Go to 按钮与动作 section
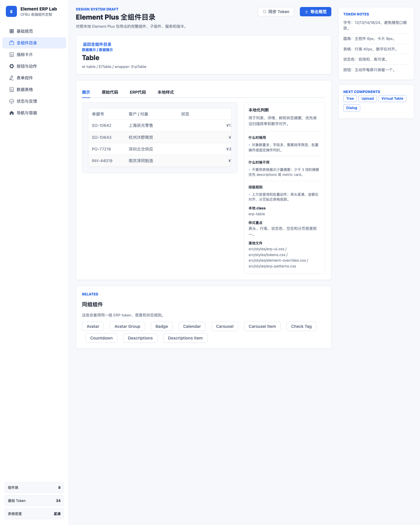This screenshot has width=420, height=525. (x=34, y=66)
